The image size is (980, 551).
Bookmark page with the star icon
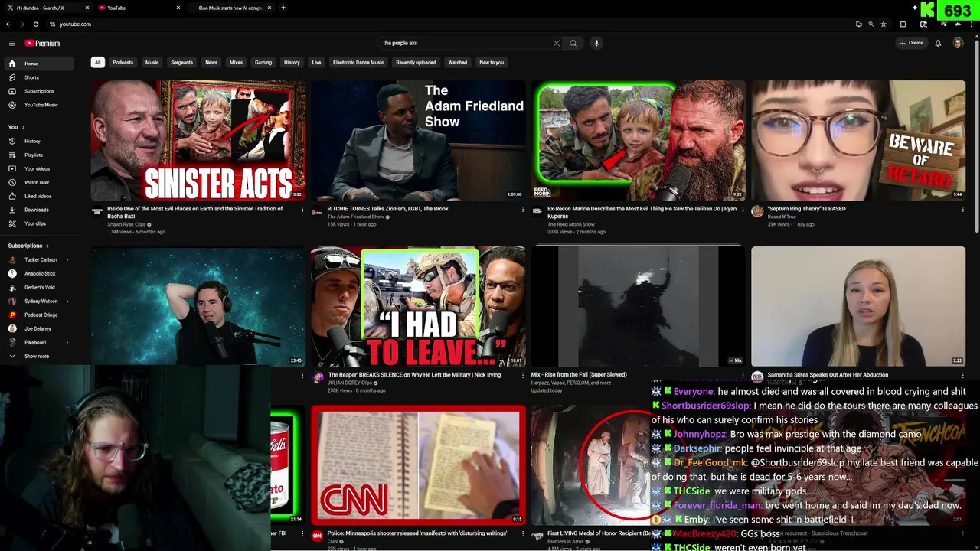(884, 24)
